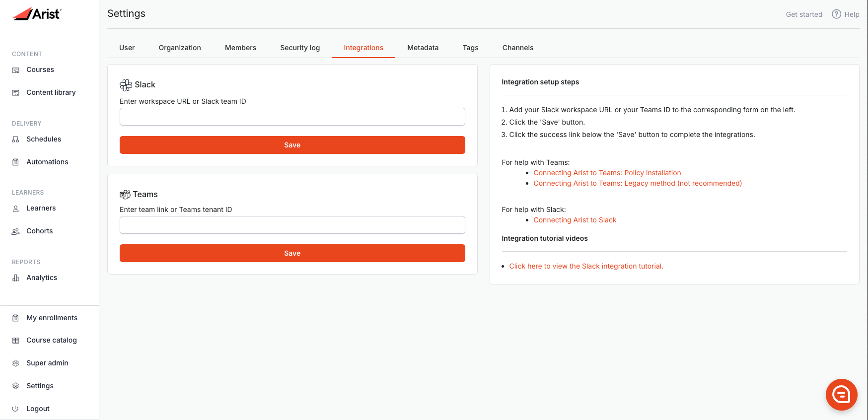Click the Teams logo icon
Image resolution: width=868 pixels, height=420 pixels.
point(125,195)
